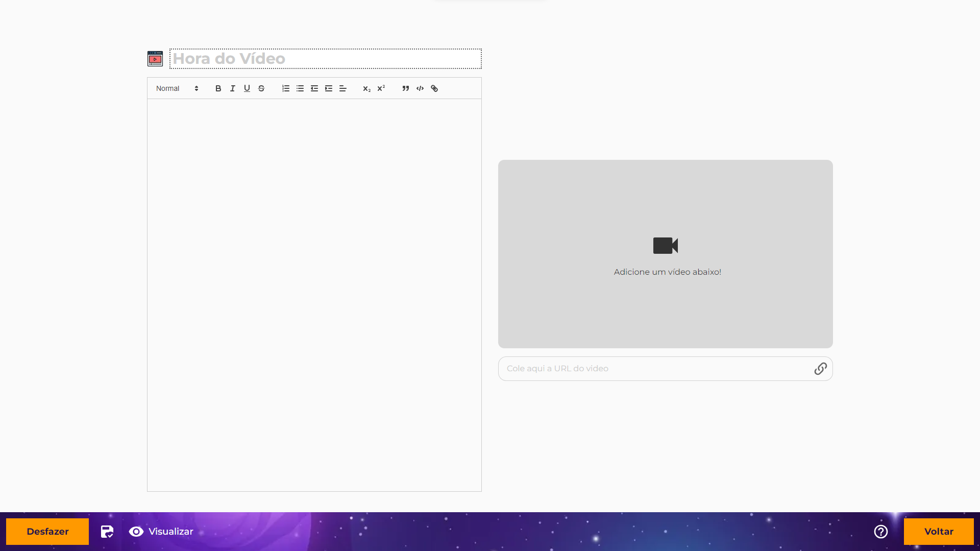Screen dimensions: 980x551
Task: Insert a bulleted list
Action: 300,88
